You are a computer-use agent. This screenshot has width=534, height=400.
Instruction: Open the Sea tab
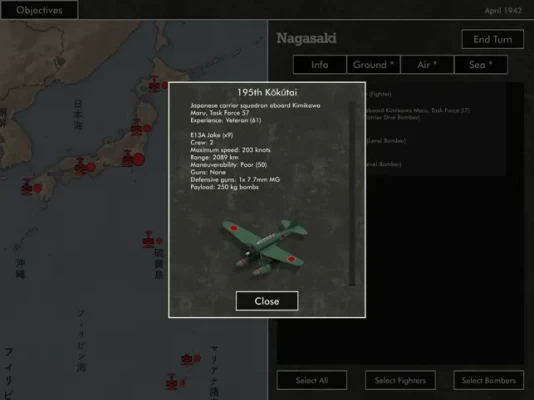click(481, 64)
